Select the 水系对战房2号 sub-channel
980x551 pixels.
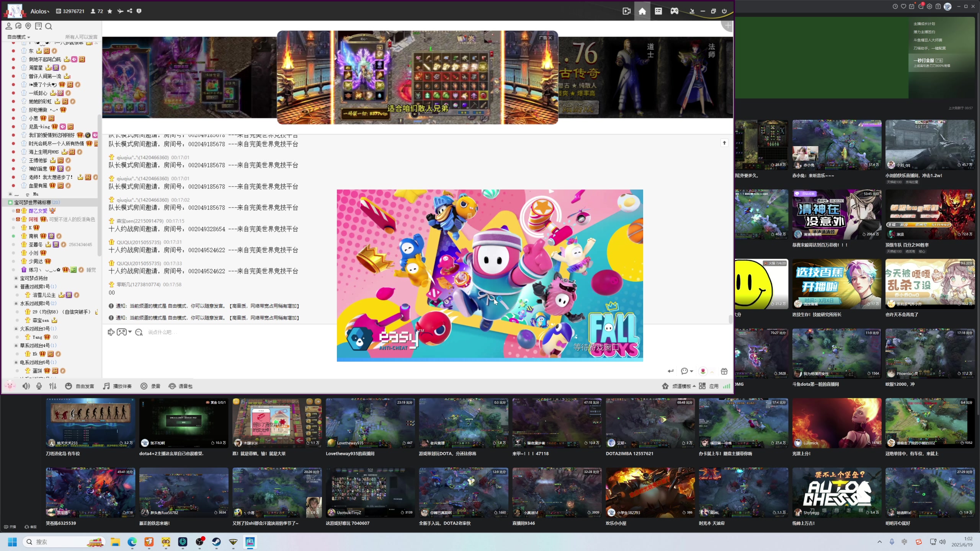[x=35, y=303]
